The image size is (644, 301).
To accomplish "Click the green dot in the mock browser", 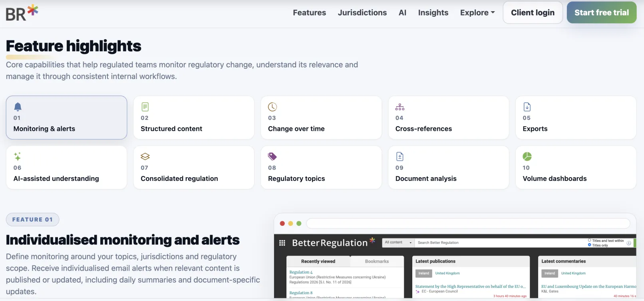I will pos(299,224).
